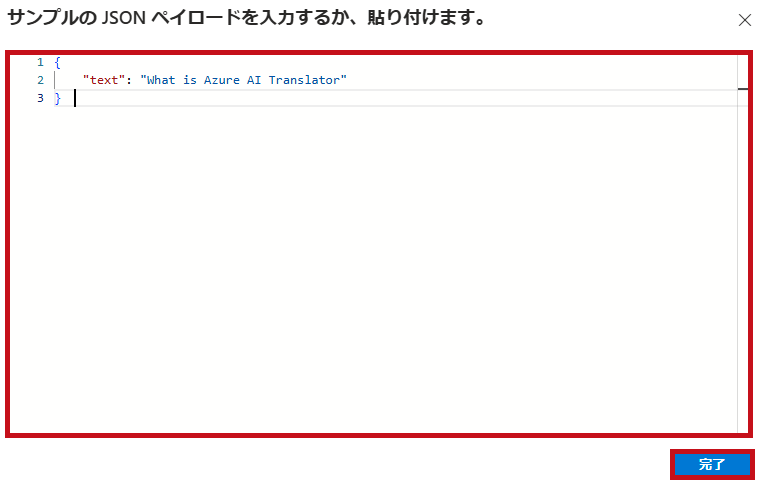Click line number 2 in gutter

click(40, 80)
